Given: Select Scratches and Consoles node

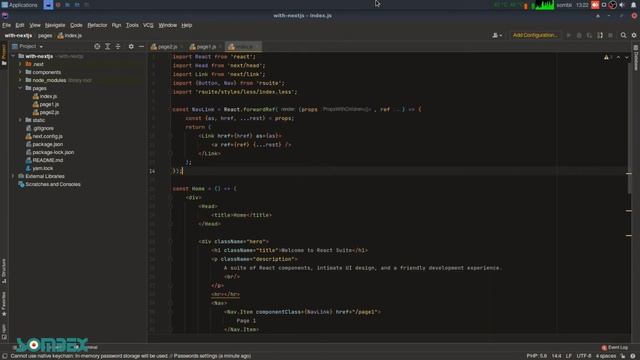Looking at the screenshot, I should (x=49, y=184).
